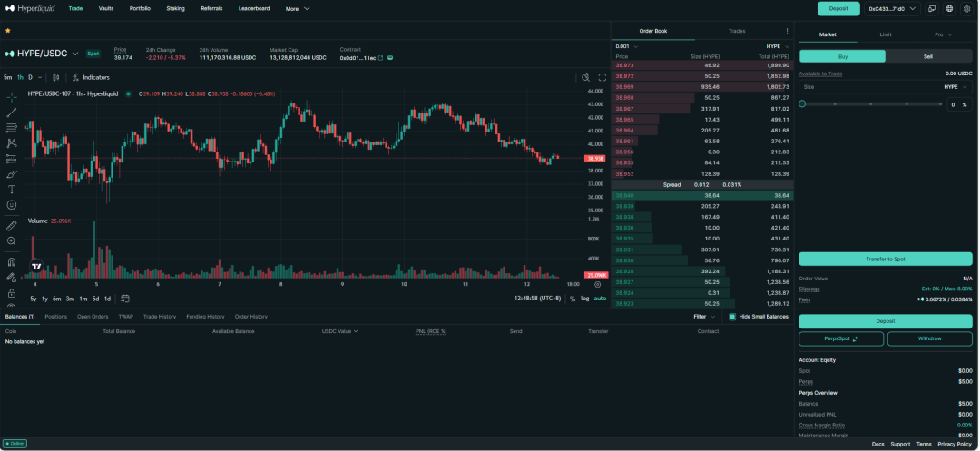Image resolution: width=980 pixels, height=451 pixels.
Task: Open the chart quick search icon
Action: pyautogui.click(x=585, y=77)
